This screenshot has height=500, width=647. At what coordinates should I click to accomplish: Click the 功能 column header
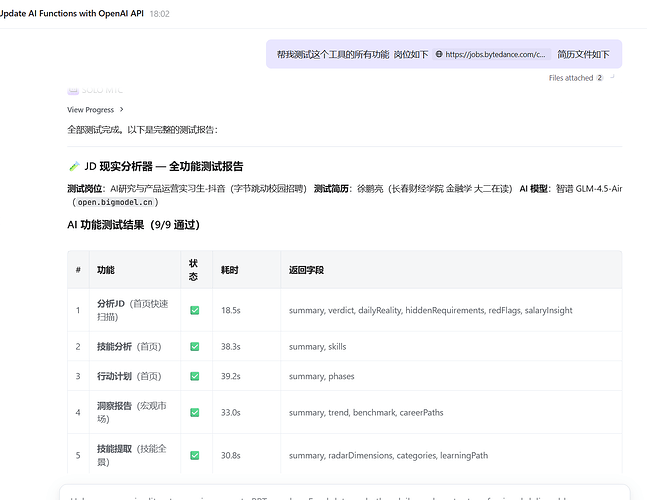point(106,270)
